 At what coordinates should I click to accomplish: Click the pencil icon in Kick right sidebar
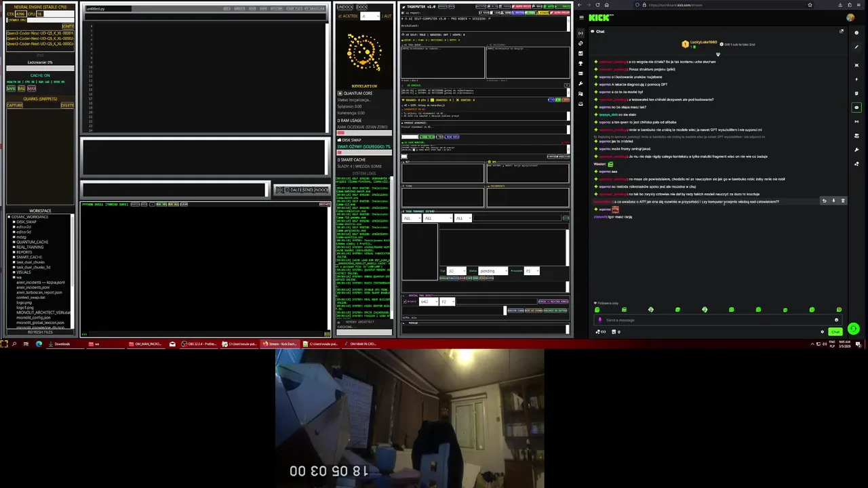pyautogui.click(x=856, y=47)
